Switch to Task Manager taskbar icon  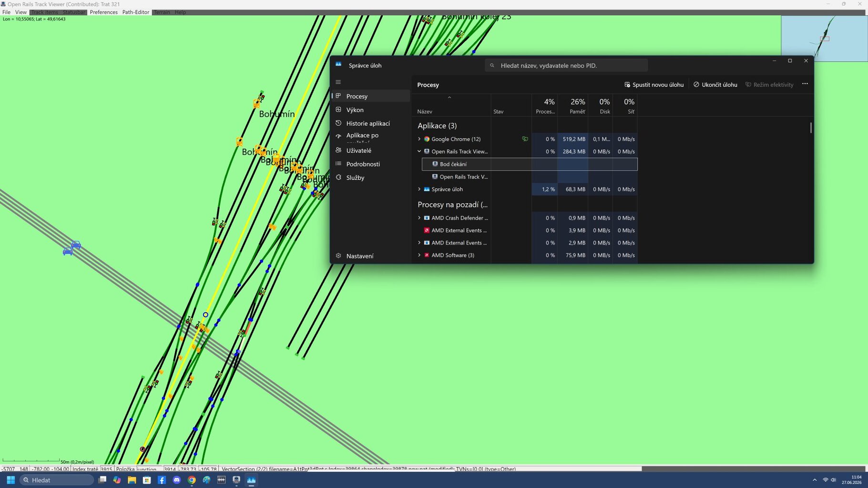pyautogui.click(x=251, y=480)
